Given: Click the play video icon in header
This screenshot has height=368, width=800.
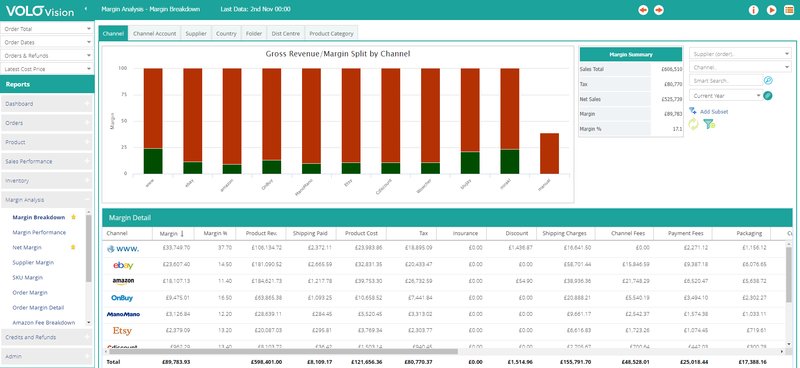Looking at the screenshot, I should tap(771, 10).
